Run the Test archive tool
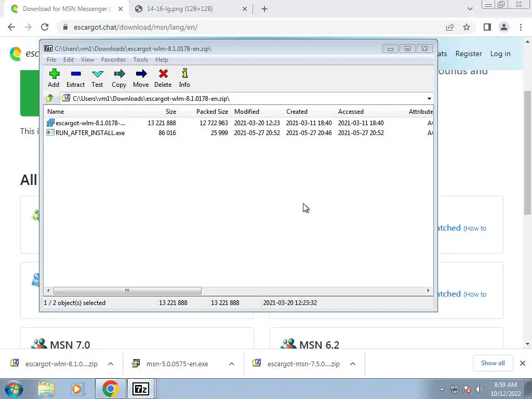This screenshot has height=399, width=532. point(97,78)
